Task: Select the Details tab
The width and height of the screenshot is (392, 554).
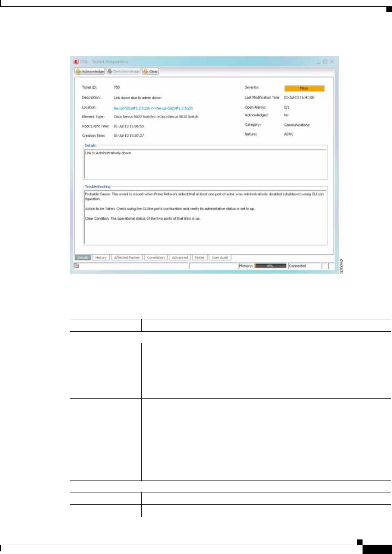Action: tap(83, 257)
